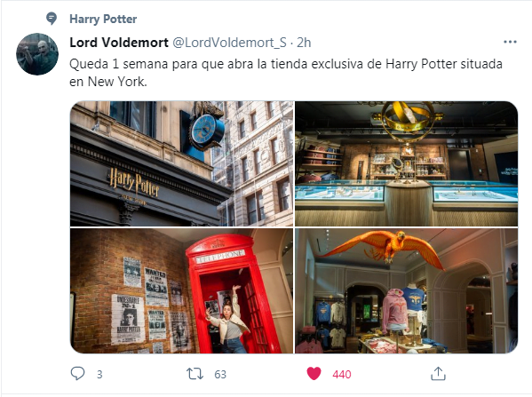The width and height of the screenshot is (532, 397).
Task: Open the red telephone booth photo
Action: coord(181,290)
